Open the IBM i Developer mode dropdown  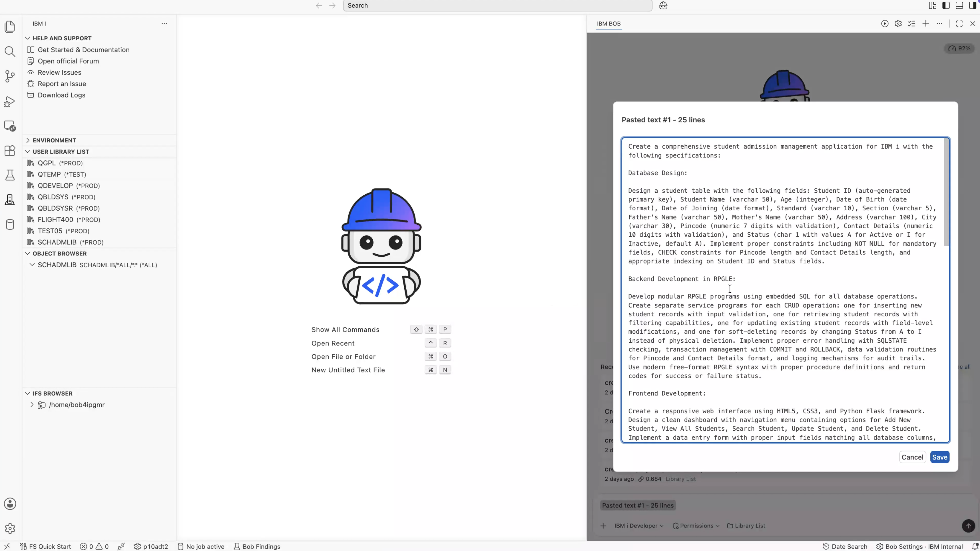639,526
